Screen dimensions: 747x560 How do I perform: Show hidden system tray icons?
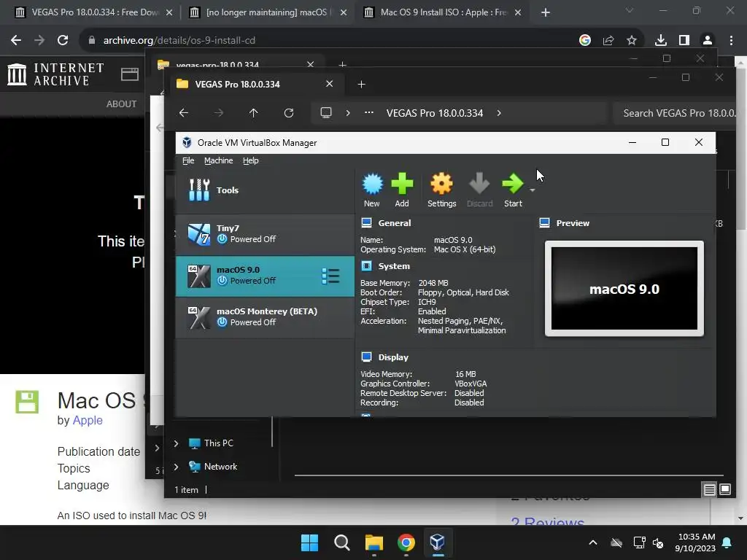coord(593,542)
